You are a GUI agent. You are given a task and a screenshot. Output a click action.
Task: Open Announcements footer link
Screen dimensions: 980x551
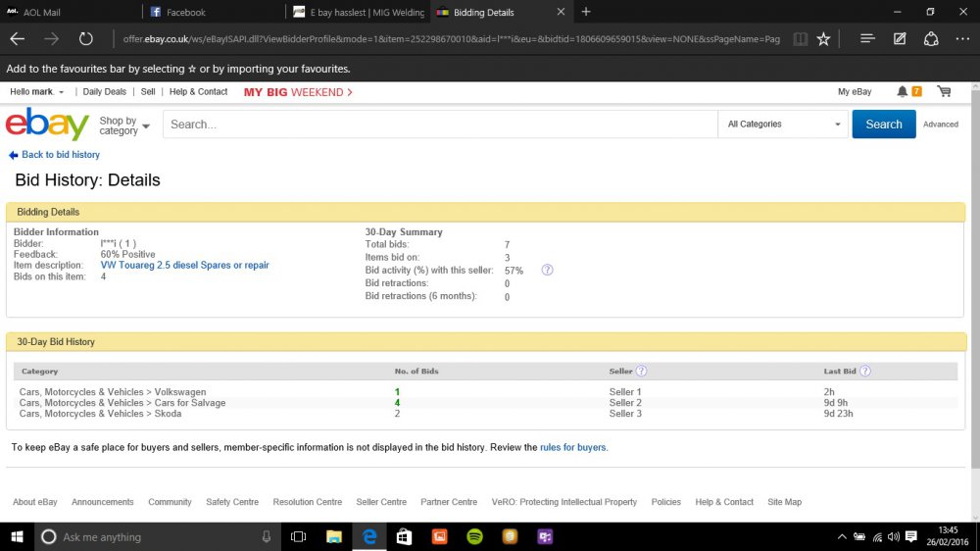103,502
